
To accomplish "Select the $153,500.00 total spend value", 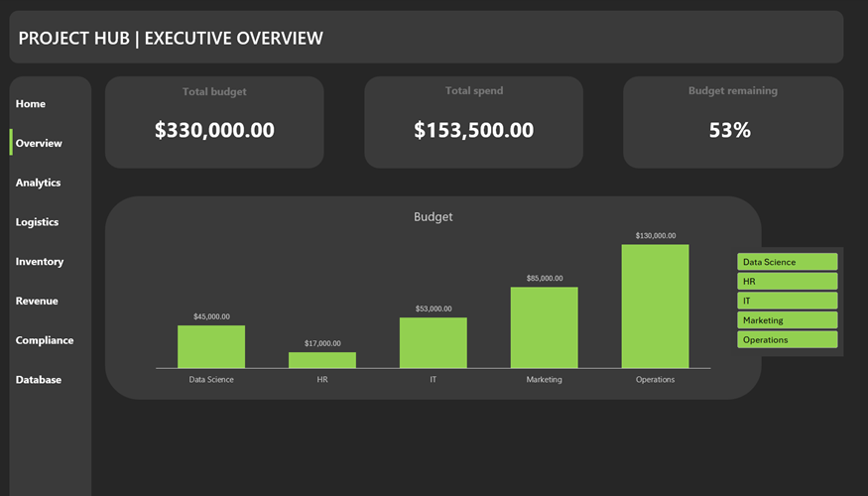I will pyautogui.click(x=474, y=130).
